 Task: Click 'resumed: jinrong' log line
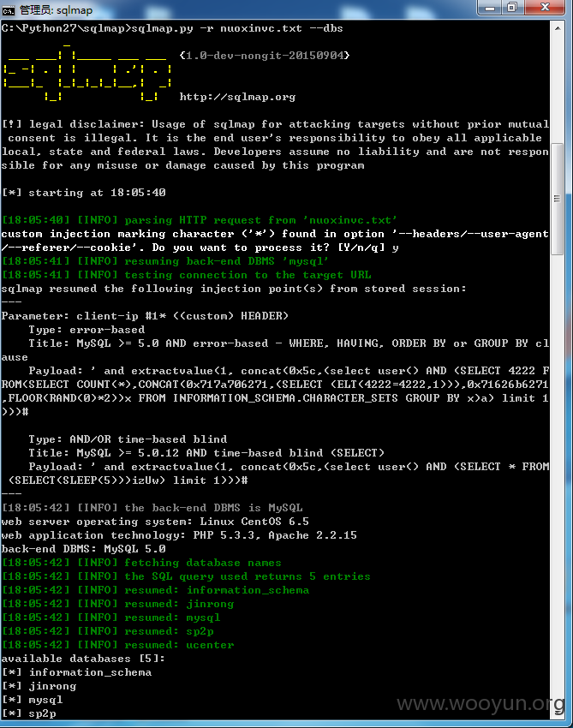pos(118,604)
